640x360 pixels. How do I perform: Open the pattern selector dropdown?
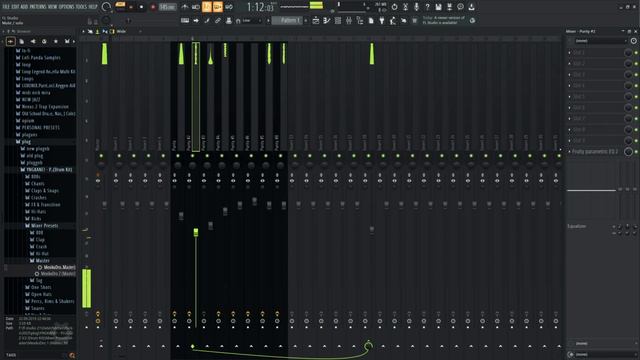(287, 20)
